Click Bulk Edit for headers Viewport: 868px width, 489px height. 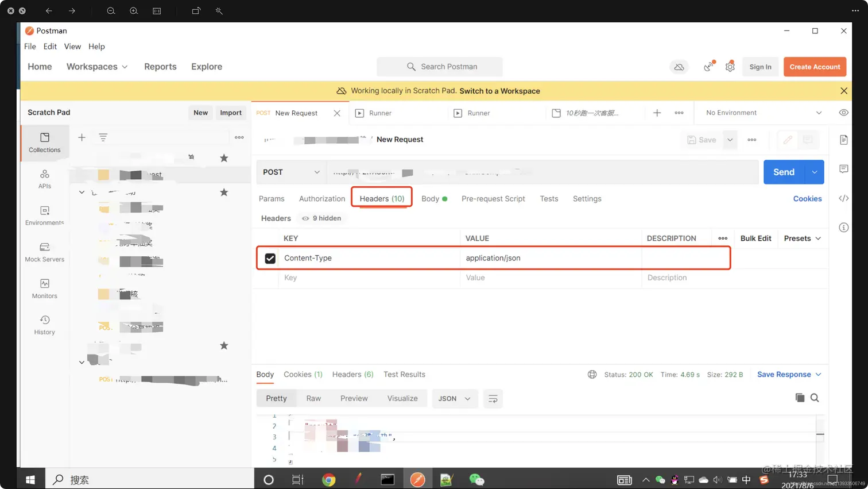click(755, 238)
